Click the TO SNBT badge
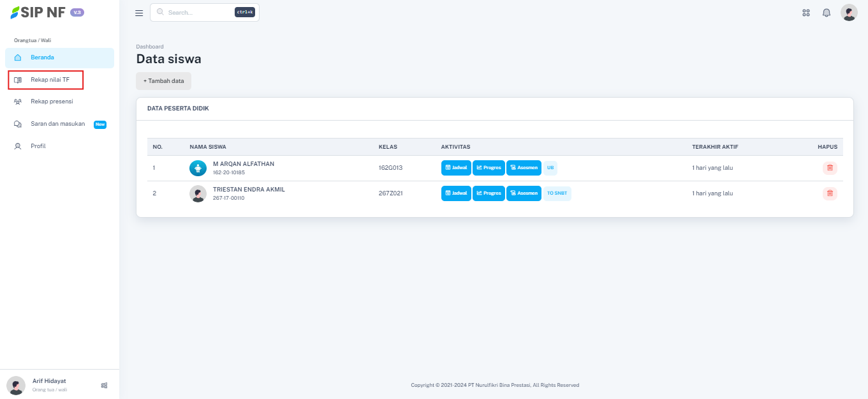Screen dimensions: 868x399 tap(557, 193)
